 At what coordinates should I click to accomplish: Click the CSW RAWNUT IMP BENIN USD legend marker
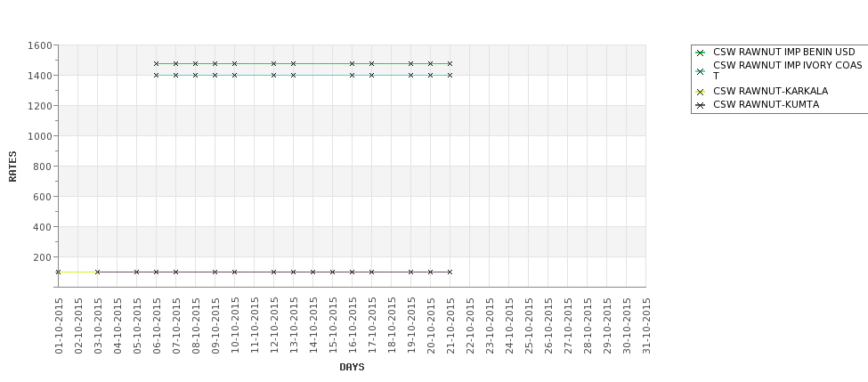(x=701, y=53)
